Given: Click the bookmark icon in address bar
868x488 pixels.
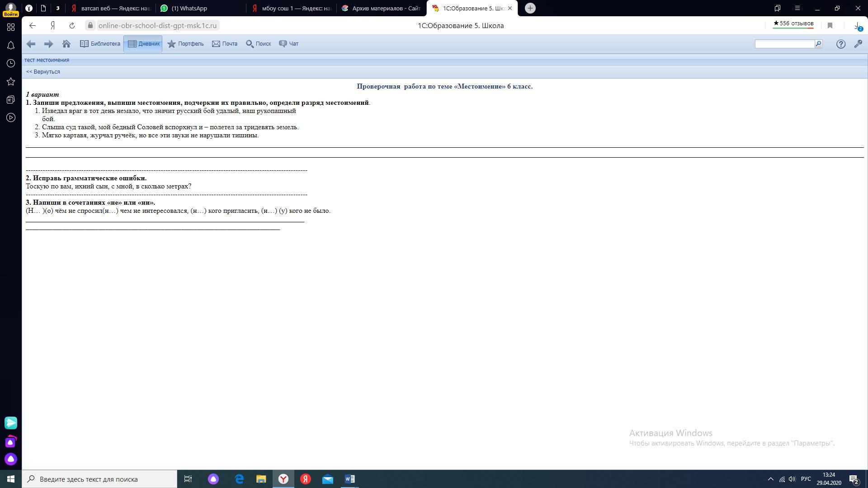Looking at the screenshot, I should 830,26.
